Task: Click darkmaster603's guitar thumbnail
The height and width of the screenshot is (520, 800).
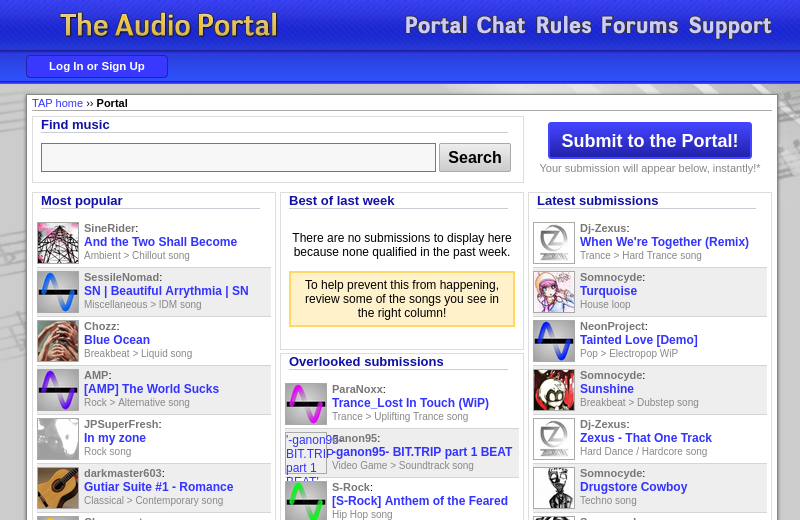Action: pyautogui.click(x=58, y=488)
